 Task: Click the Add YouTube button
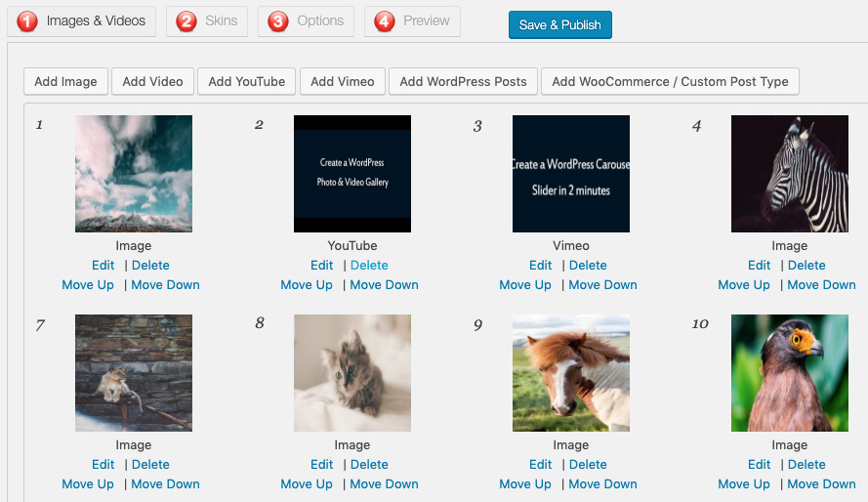pos(246,81)
